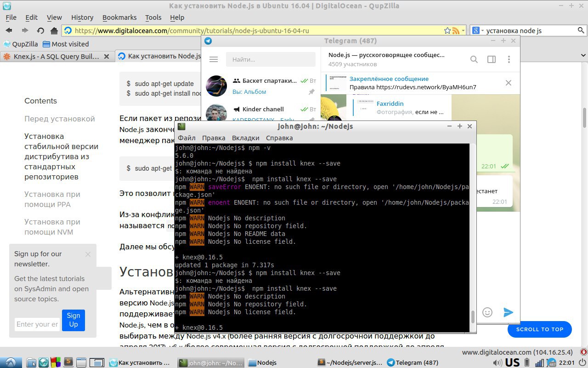The width and height of the screenshot is (588, 368).
Task: Click the SCROLL TO TOP button
Action: tap(539, 329)
